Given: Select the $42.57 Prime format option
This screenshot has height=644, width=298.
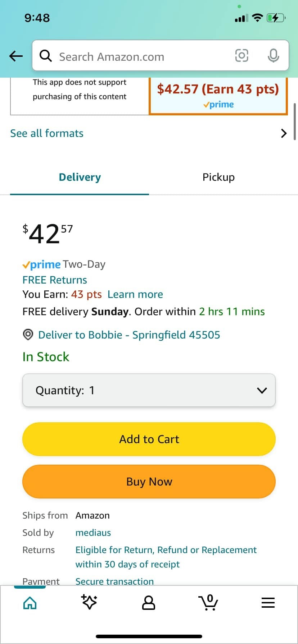Looking at the screenshot, I should (218, 95).
